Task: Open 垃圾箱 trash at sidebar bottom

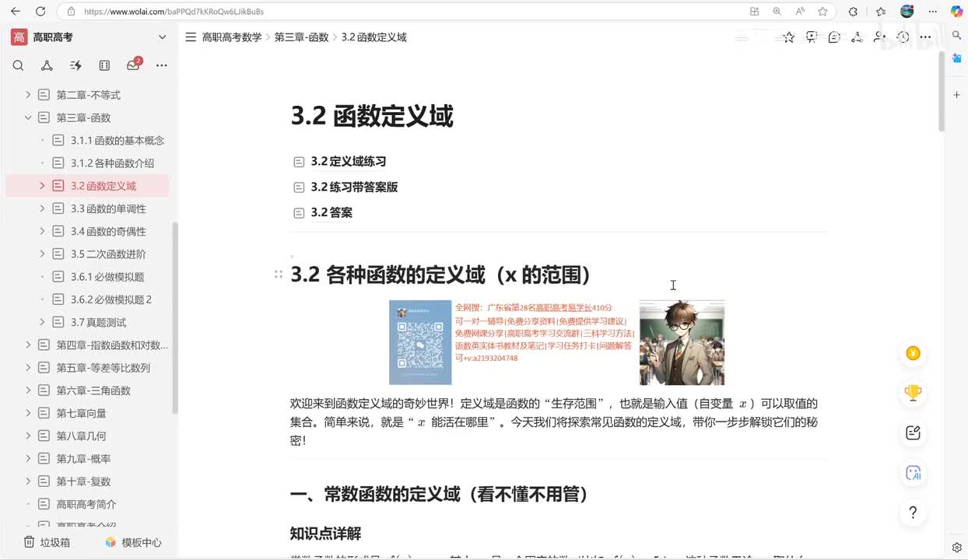Action: (47, 542)
